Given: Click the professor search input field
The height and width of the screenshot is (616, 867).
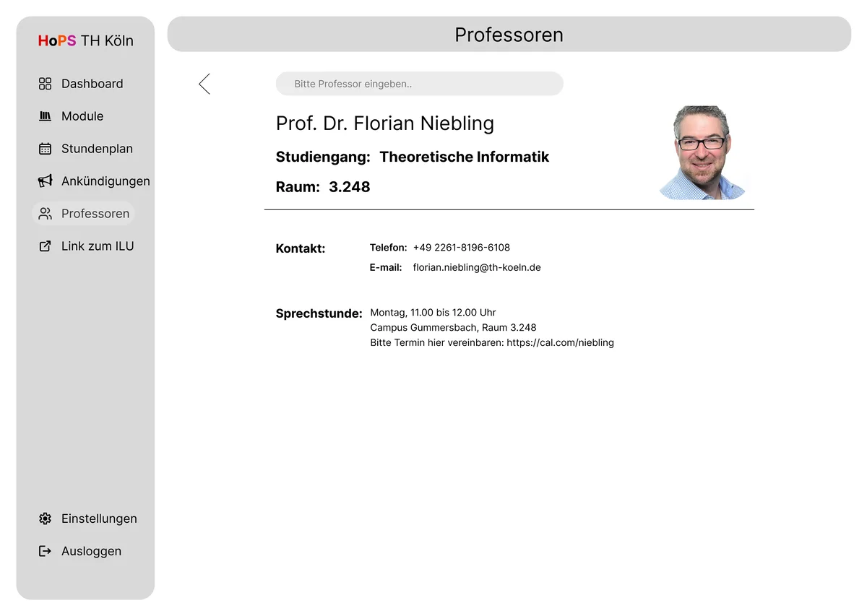Looking at the screenshot, I should [419, 84].
